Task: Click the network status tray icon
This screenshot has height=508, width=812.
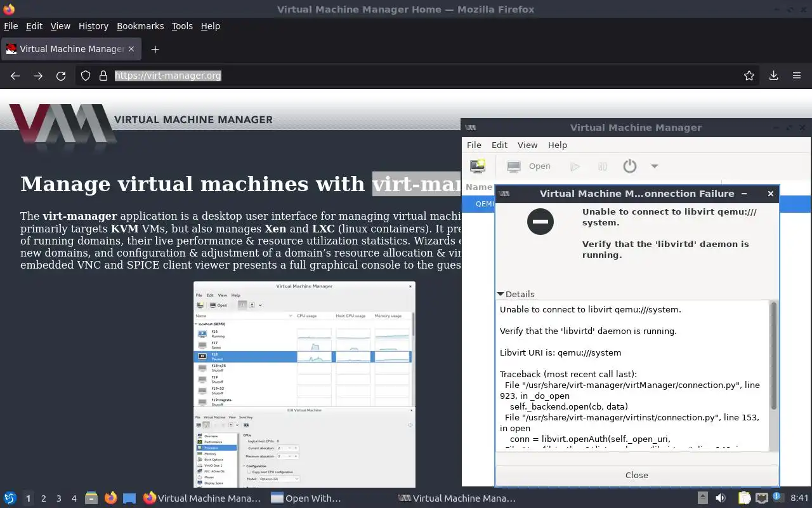Action: pos(762,498)
